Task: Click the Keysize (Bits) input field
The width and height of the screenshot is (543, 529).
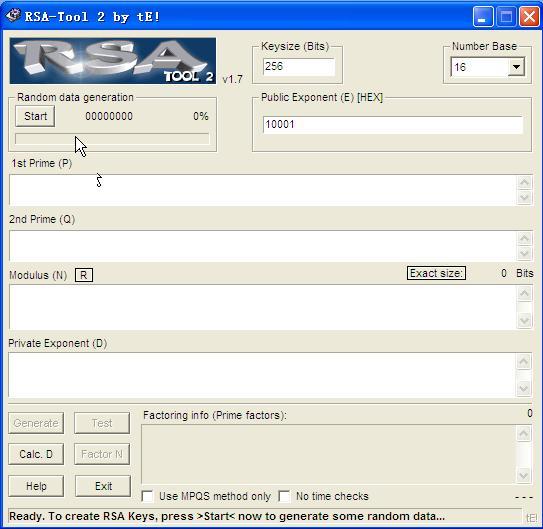Action: tap(299, 66)
